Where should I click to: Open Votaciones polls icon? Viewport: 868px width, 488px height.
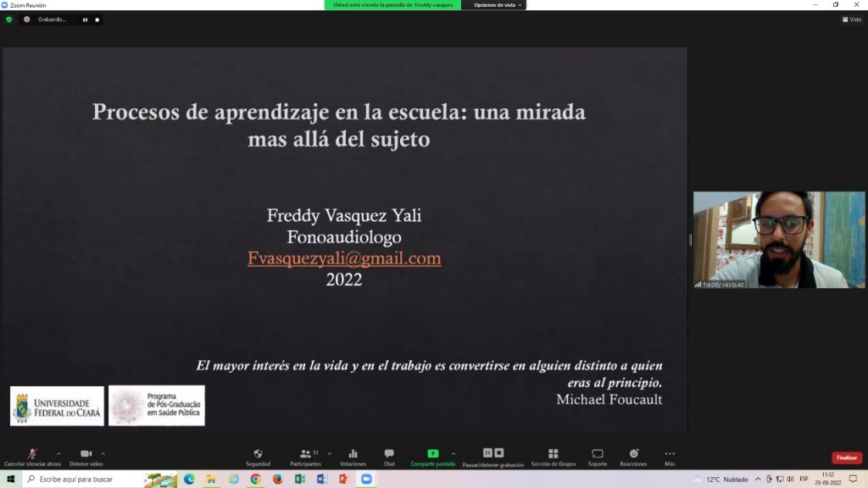pyautogui.click(x=353, y=454)
